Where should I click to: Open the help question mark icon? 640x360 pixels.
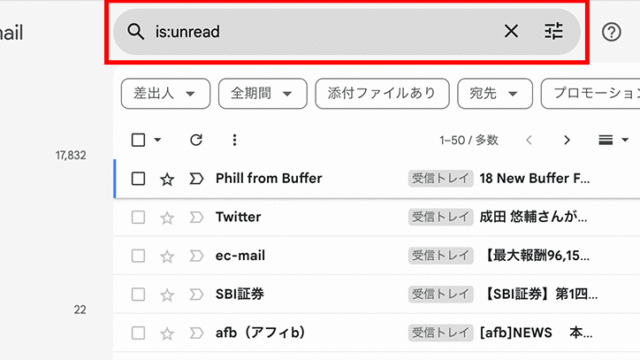click(x=611, y=32)
